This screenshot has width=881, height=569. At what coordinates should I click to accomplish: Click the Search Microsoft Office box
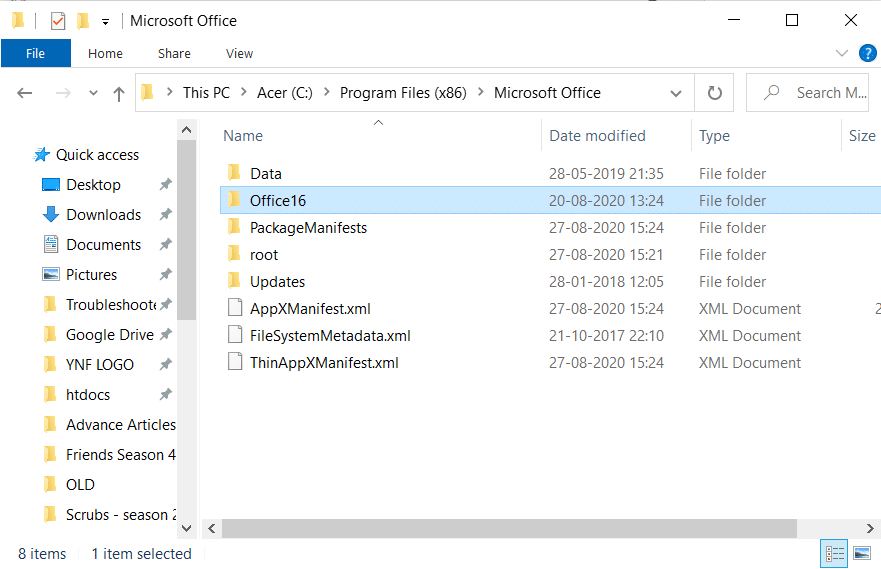pyautogui.click(x=807, y=93)
